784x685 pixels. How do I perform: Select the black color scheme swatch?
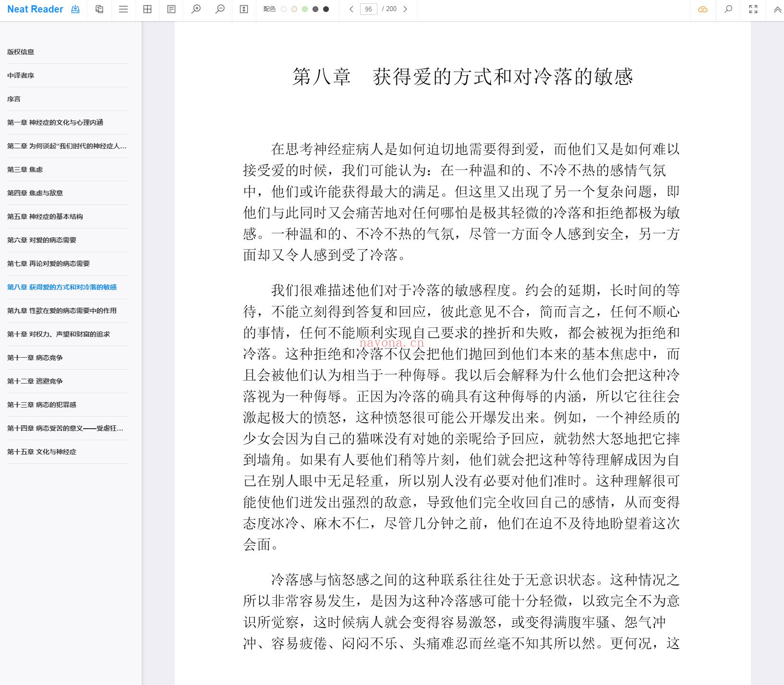click(326, 9)
